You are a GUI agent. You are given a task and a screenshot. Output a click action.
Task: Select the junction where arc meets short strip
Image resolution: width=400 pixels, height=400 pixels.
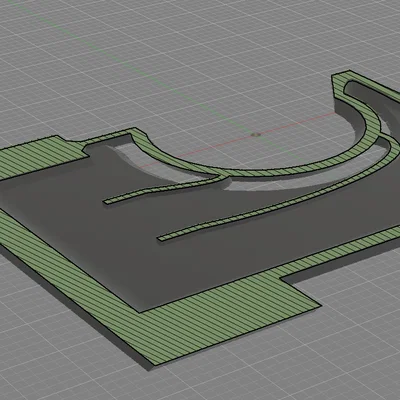point(223,175)
